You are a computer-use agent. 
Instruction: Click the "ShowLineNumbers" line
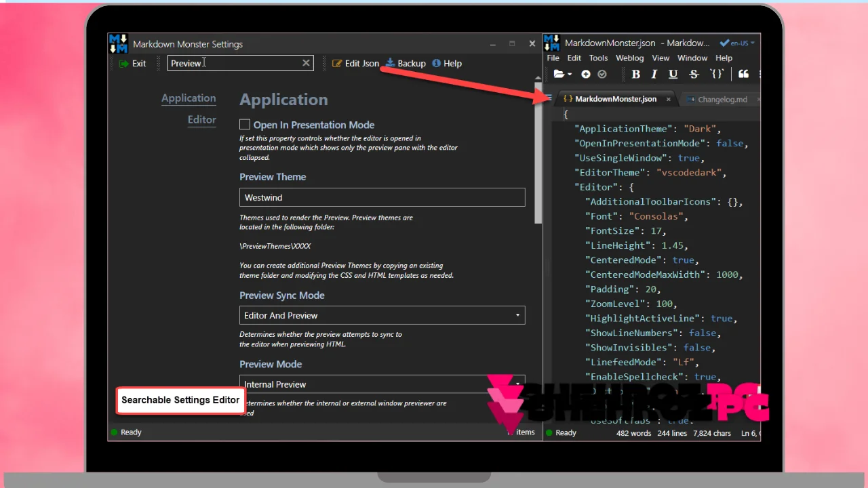pyautogui.click(x=653, y=333)
